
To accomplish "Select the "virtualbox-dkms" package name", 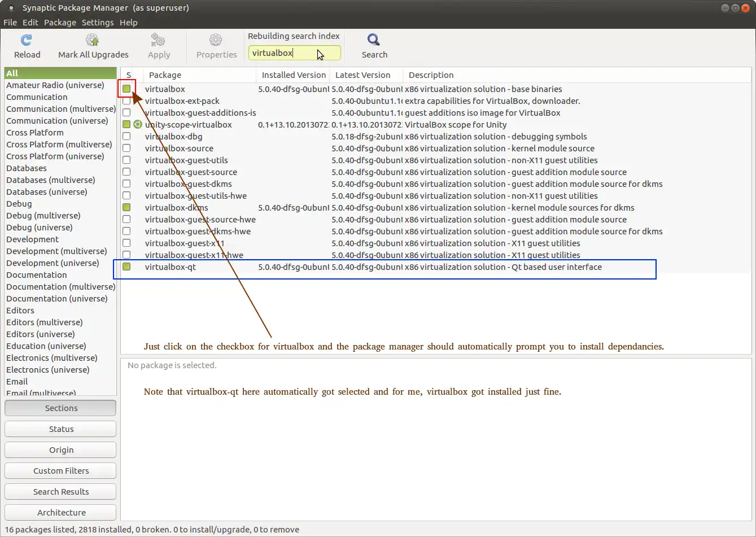I will [176, 208].
